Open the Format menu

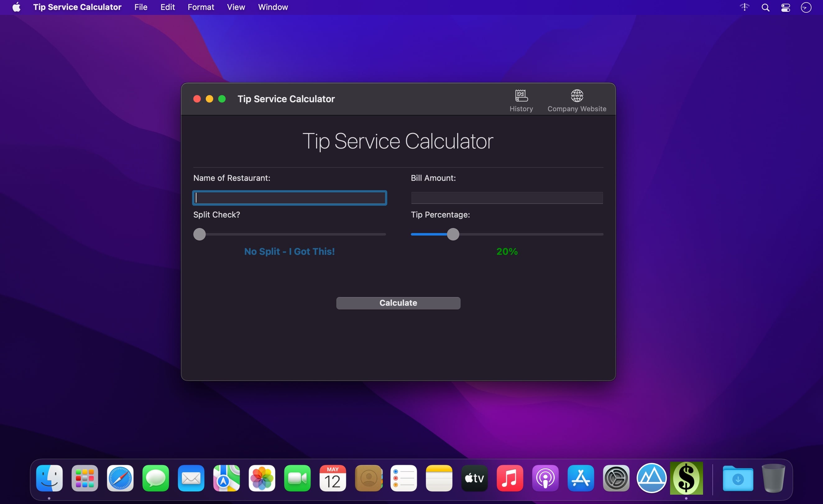click(201, 7)
